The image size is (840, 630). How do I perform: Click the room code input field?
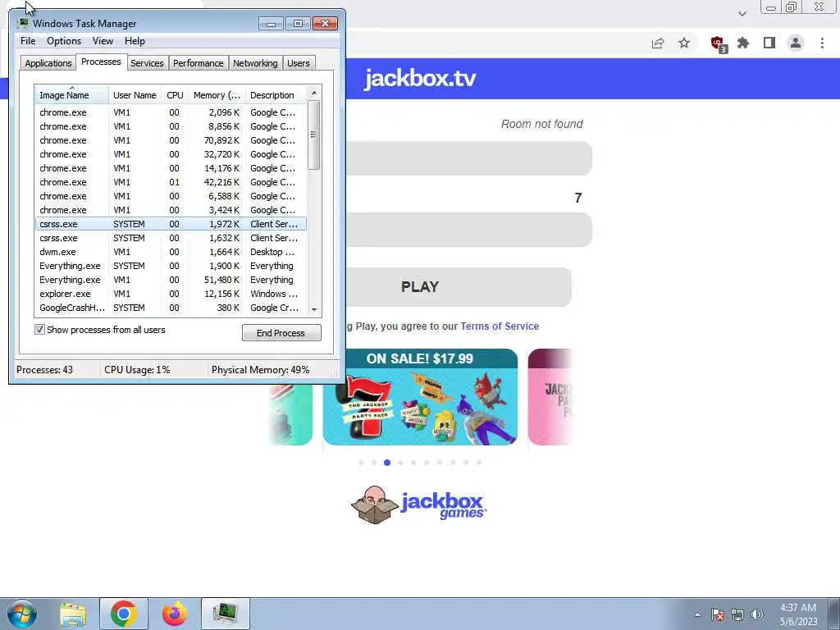click(468, 158)
